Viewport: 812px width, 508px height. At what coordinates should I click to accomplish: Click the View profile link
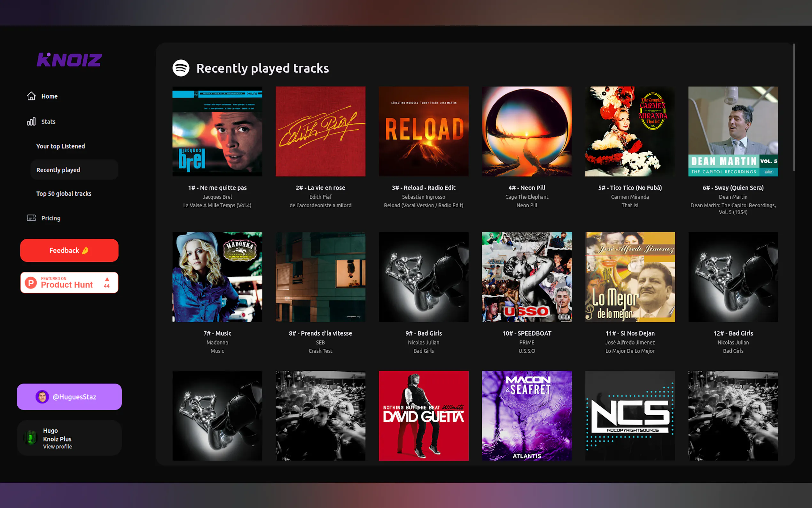coord(58,447)
